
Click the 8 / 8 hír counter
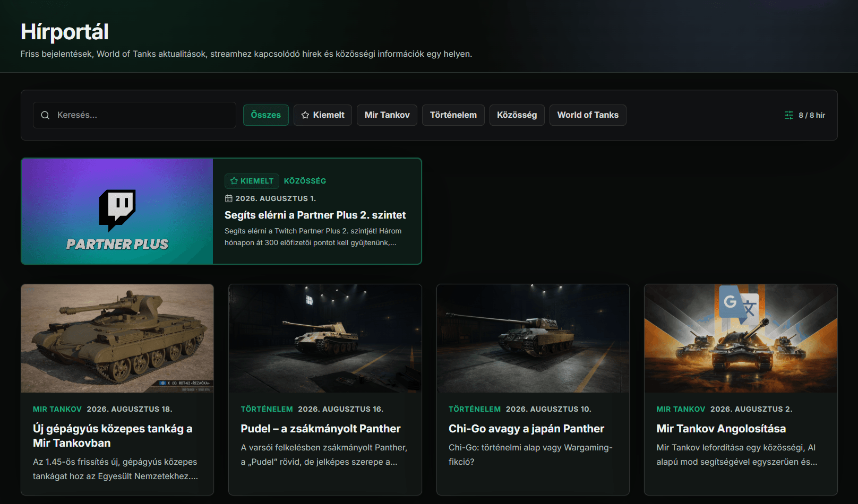pos(812,115)
